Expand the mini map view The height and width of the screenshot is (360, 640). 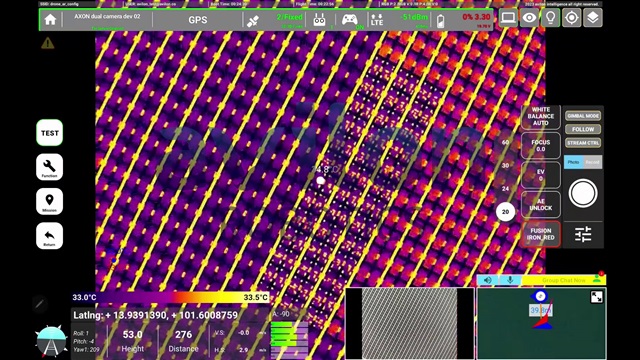[596, 297]
